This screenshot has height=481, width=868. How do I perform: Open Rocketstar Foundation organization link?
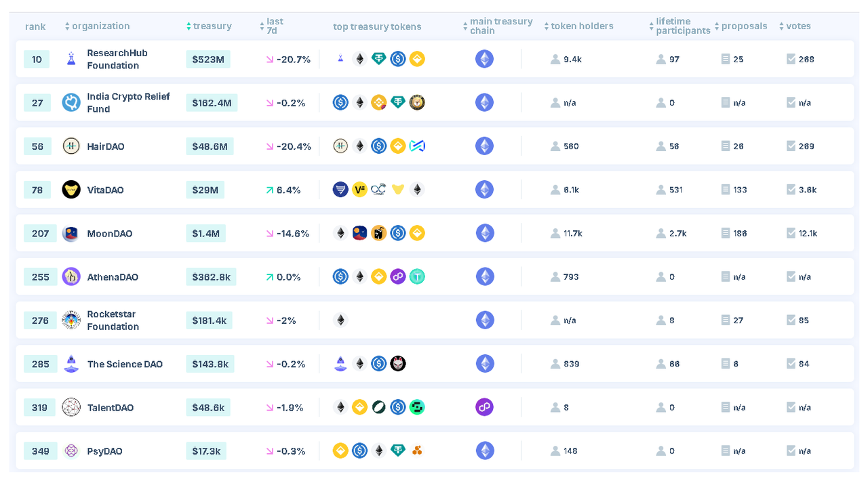tap(113, 320)
